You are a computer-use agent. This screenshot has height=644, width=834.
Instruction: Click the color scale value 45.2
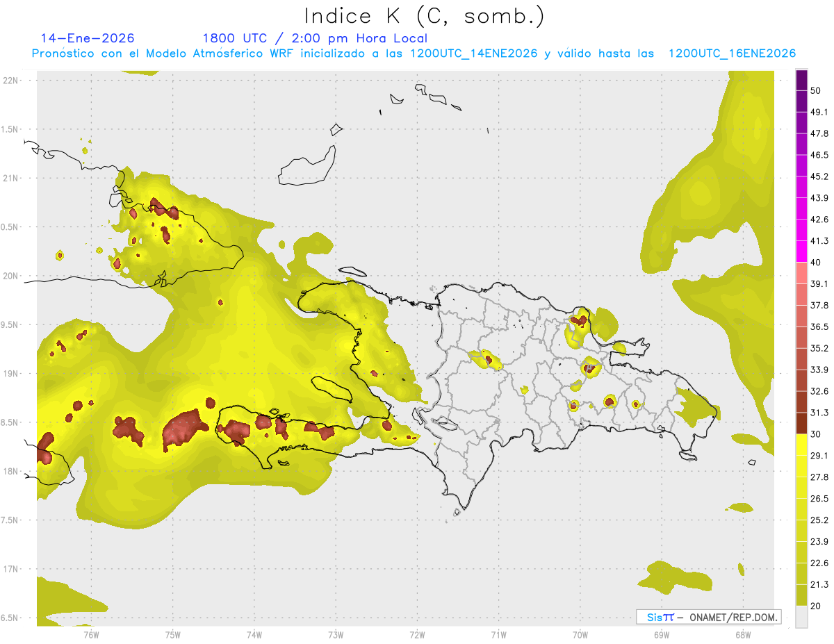pos(819,176)
